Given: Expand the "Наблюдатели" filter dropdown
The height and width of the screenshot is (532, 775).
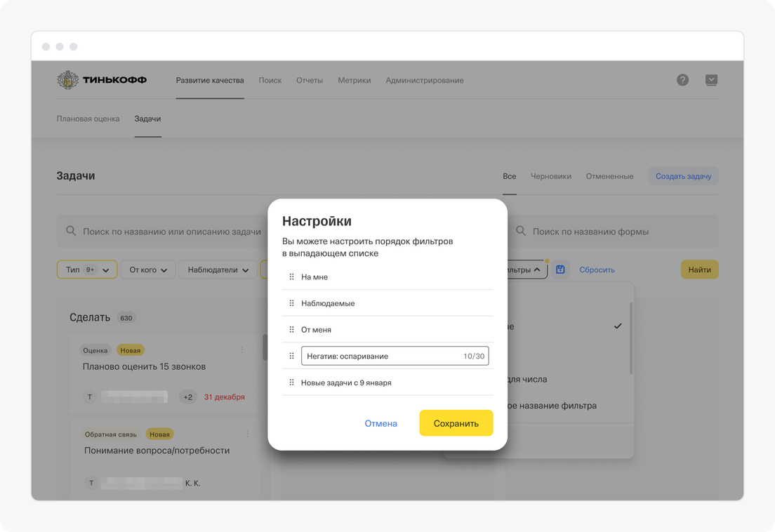Looking at the screenshot, I should tap(218, 270).
